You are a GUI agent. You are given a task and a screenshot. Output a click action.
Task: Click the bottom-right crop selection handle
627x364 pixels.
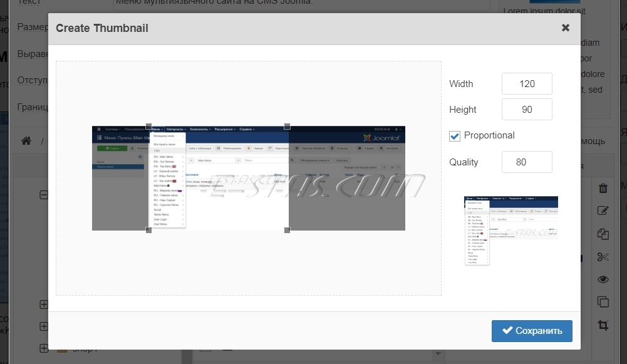(287, 230)
